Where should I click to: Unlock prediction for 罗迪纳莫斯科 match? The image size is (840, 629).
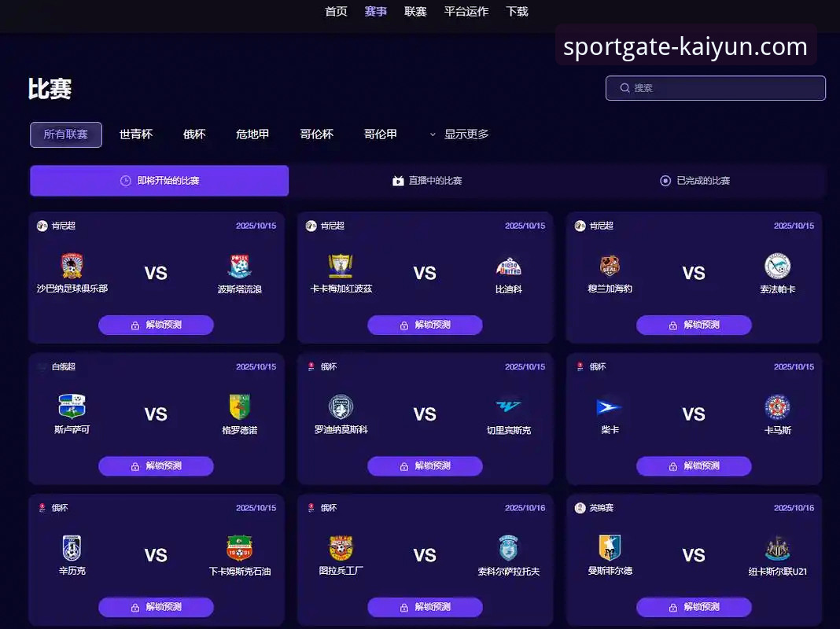click(x=425, y=466)
